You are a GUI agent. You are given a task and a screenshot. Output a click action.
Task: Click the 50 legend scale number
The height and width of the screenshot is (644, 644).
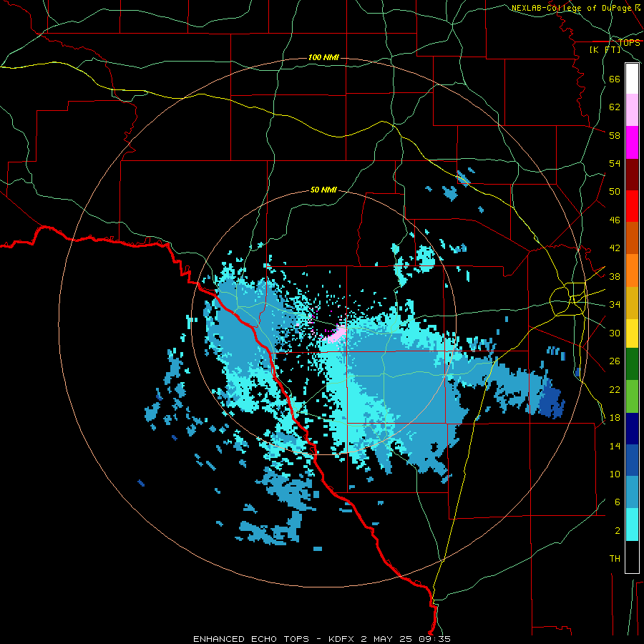click(x=615, y=192)
